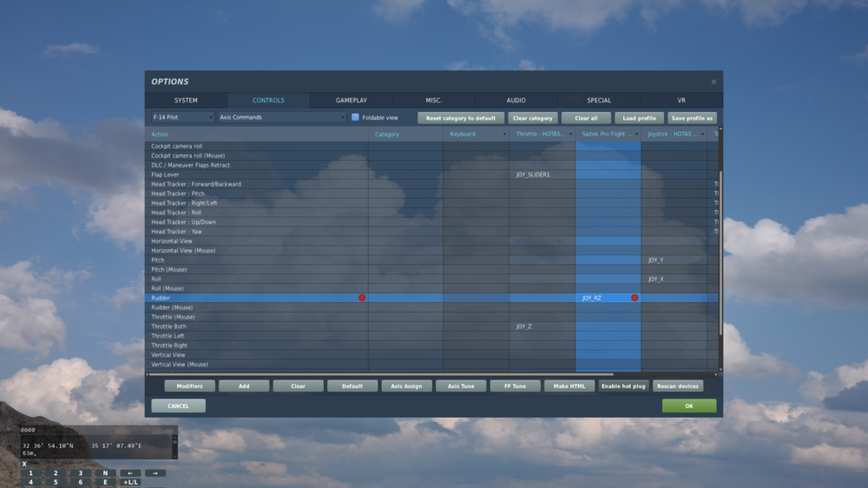Click the Save profile as button
The image size is (868, 488).
click(x=692, y=118)
